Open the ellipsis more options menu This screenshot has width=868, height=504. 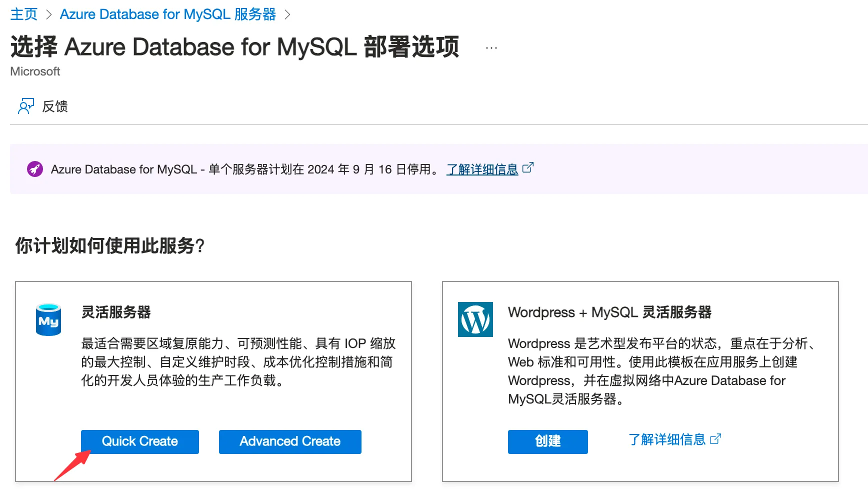(491, 48)
